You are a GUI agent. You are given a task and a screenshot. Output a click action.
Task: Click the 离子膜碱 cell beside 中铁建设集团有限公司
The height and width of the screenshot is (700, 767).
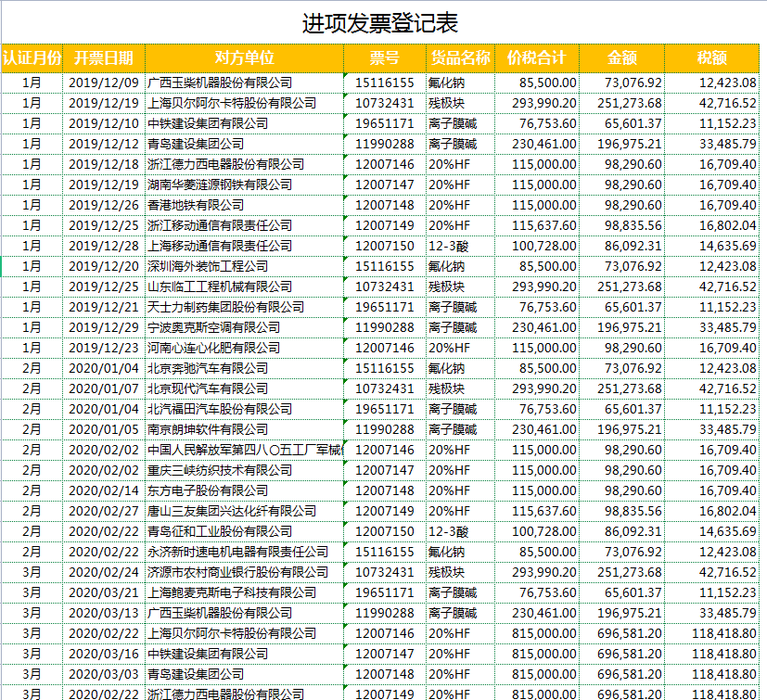click(x=459, y=122)
